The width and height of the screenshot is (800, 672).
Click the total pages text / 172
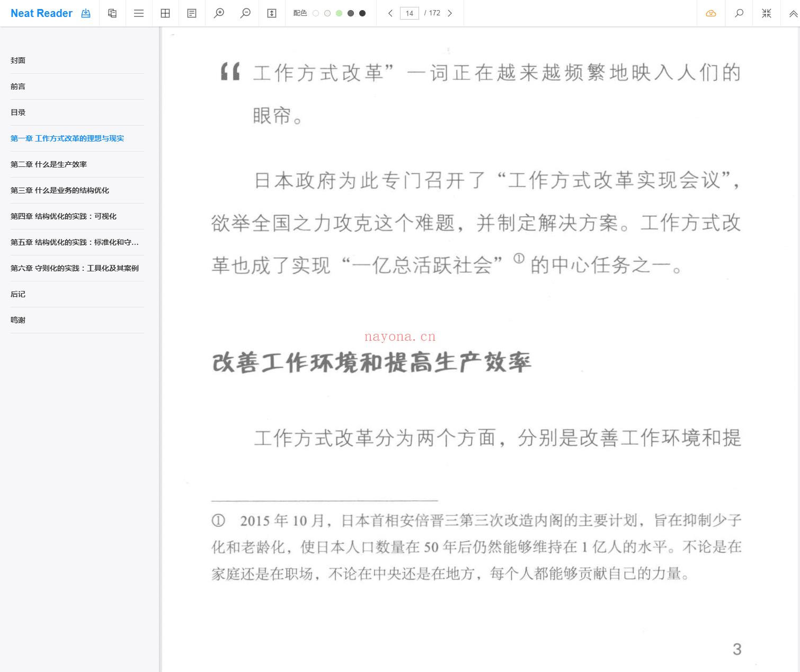(x=432, y=13)
